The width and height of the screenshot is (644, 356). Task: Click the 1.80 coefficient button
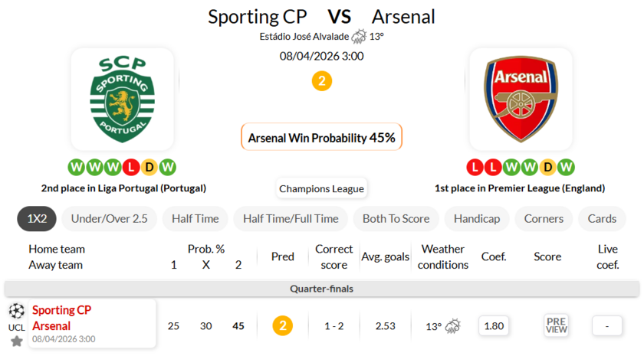coord(495,326)
